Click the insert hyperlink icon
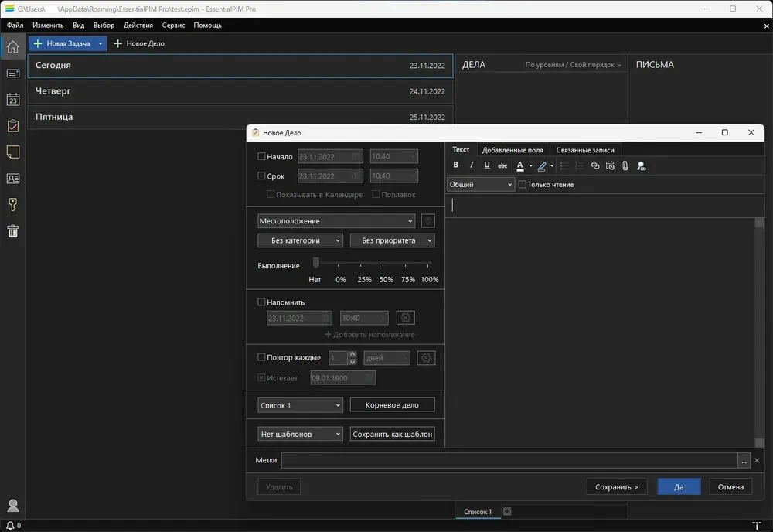The height and width of the screenshot is (532, 773). click(x=595, y=165)
